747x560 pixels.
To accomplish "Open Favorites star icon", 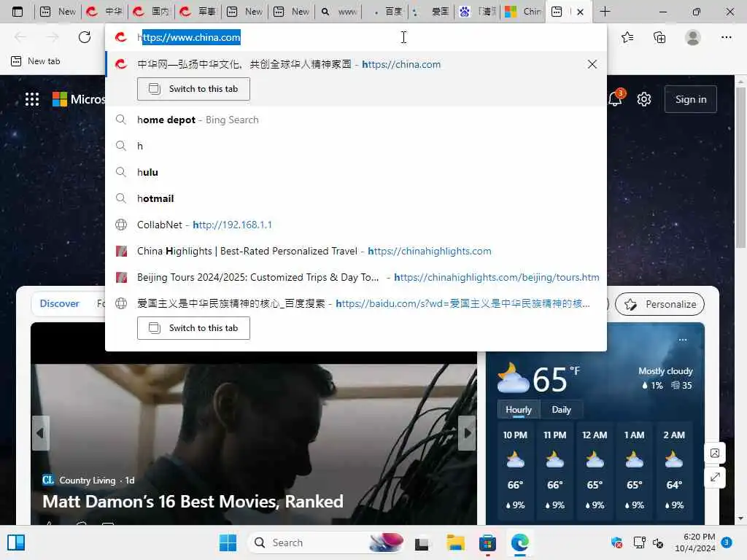I will coord(627,37).
